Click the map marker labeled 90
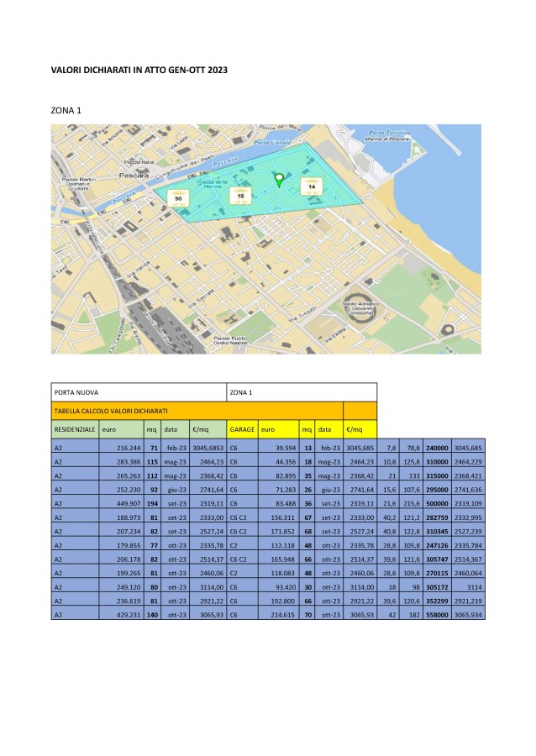The image size is (536, 756). pos(178,198)
